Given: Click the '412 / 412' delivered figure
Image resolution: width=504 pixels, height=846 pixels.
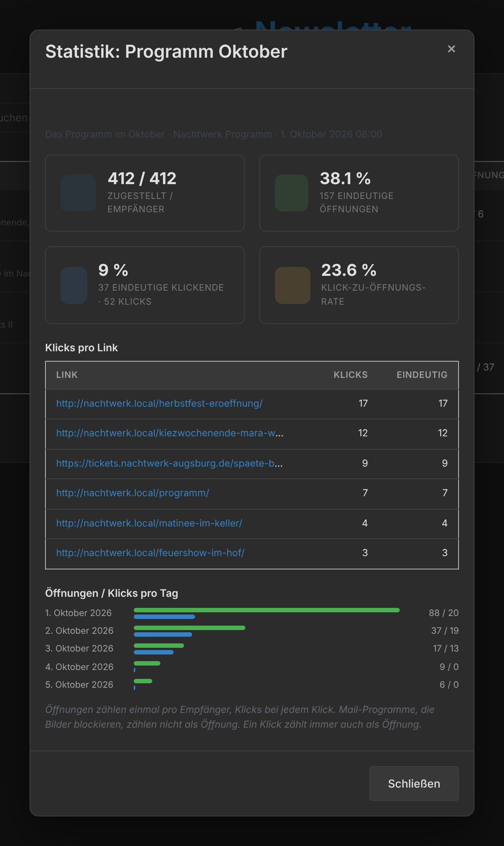Looking at the screenshot, I should [142, 178].
